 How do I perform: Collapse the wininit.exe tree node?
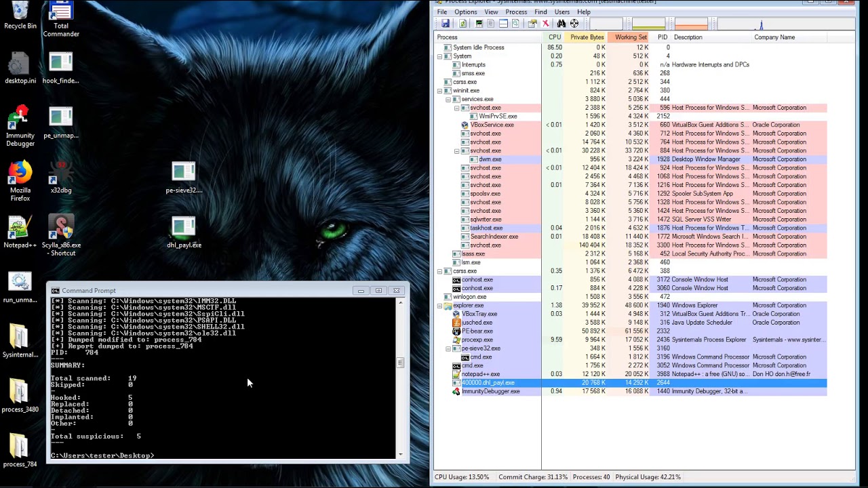(439, 91)
